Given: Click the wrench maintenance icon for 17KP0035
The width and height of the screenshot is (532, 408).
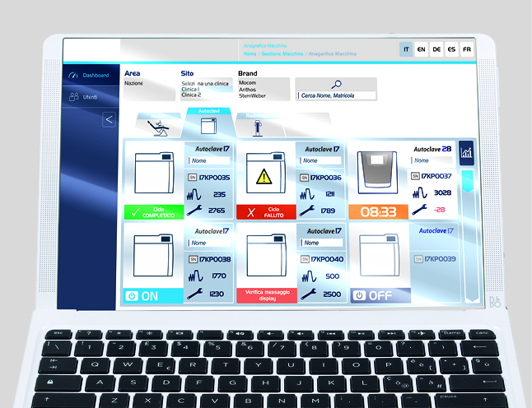Looking at the screenshot, I should pos(195,211).
